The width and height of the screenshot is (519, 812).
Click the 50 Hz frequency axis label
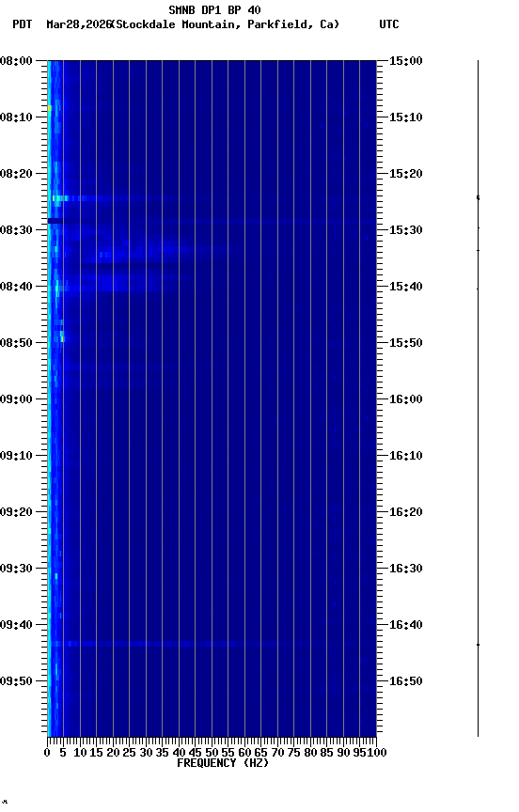pos(212,753)
